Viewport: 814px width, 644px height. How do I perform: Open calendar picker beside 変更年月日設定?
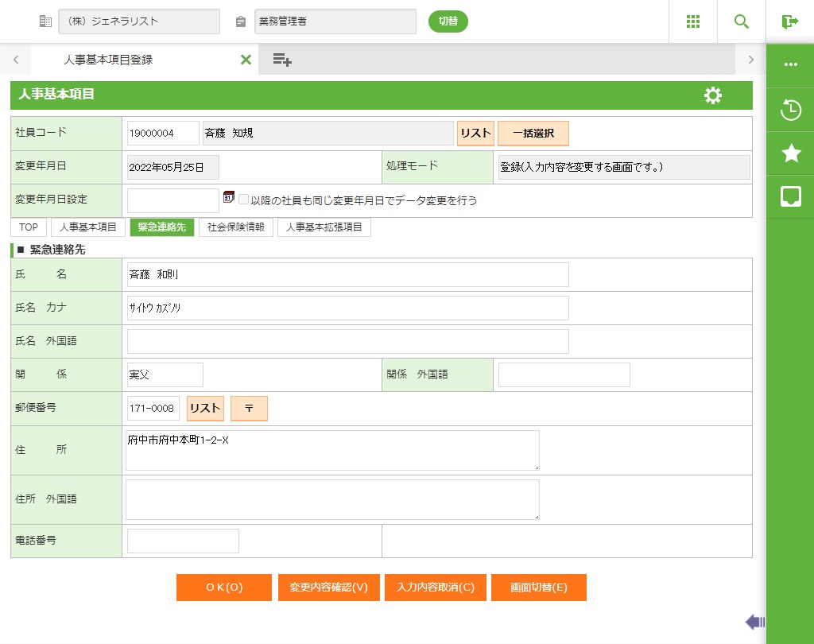coord(229,197)
